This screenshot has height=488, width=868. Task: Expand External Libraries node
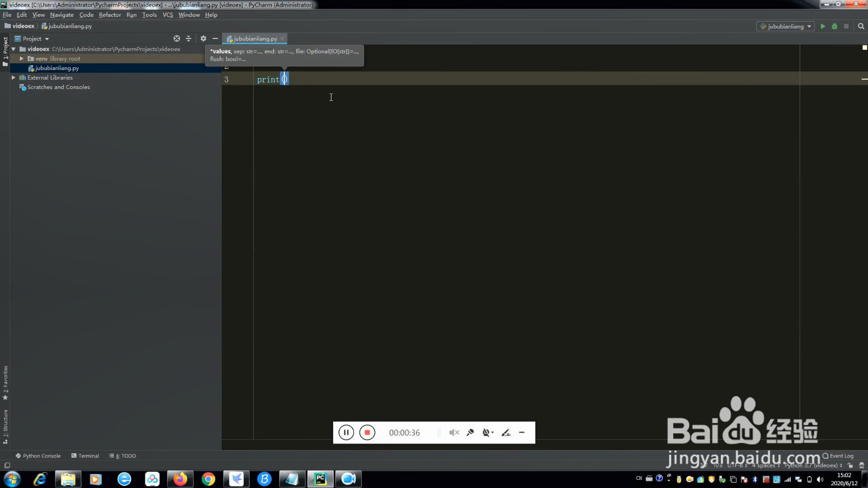pyautogui.click(x=14, y=78)
